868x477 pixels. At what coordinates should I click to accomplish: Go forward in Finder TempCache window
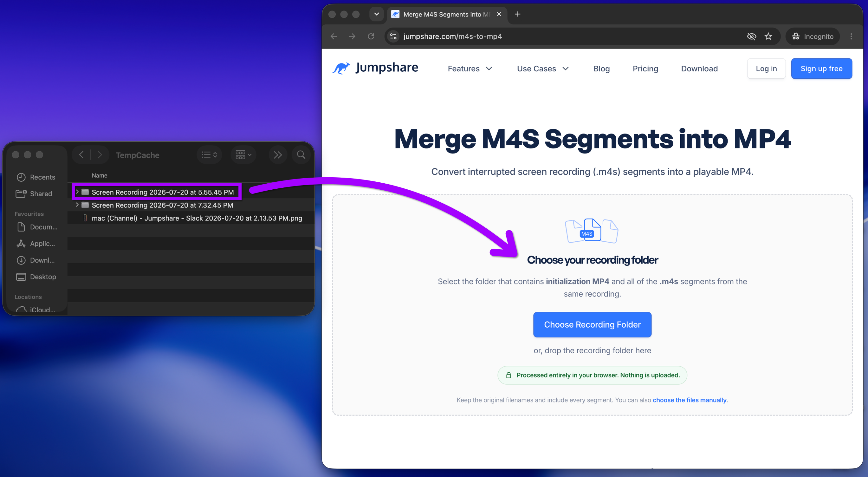click(x=100, y=155)
